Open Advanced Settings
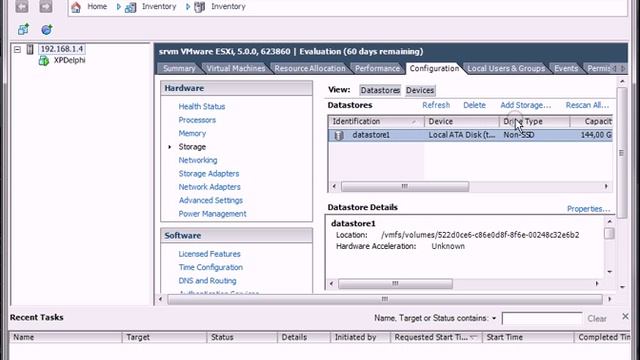This screenshot has width=640, height=360. tap(211, 200)
